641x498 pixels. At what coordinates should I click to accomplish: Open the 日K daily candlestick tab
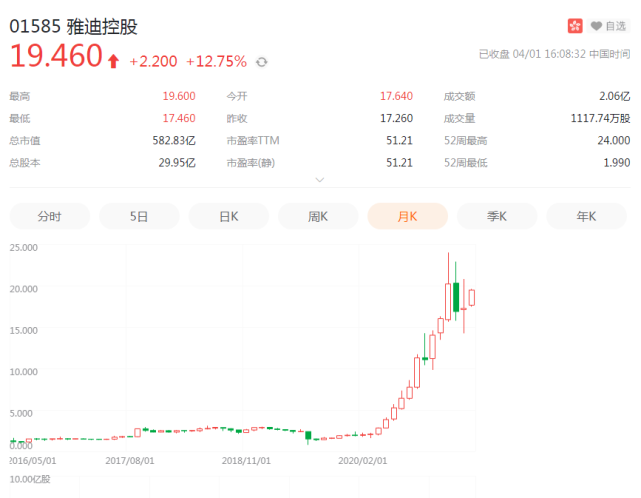[228, 216]
